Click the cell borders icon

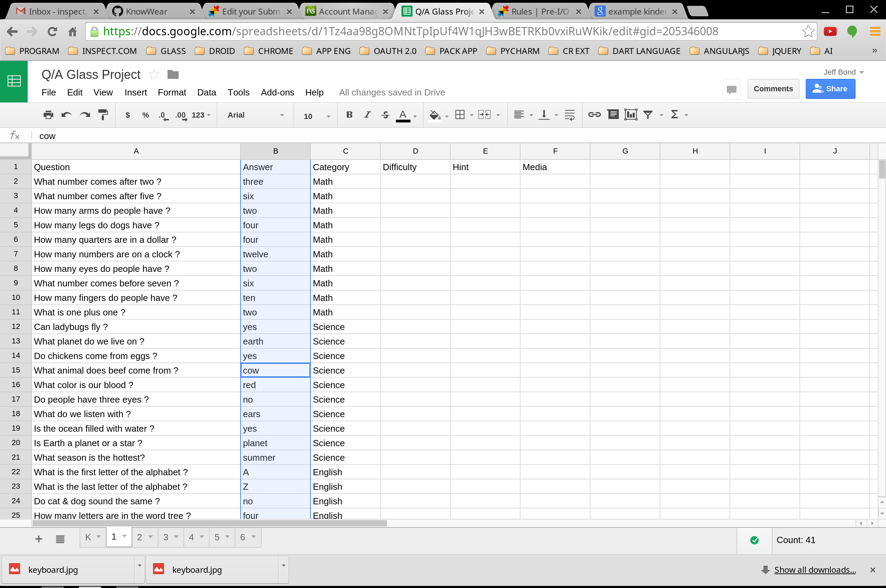pos(460,115)
